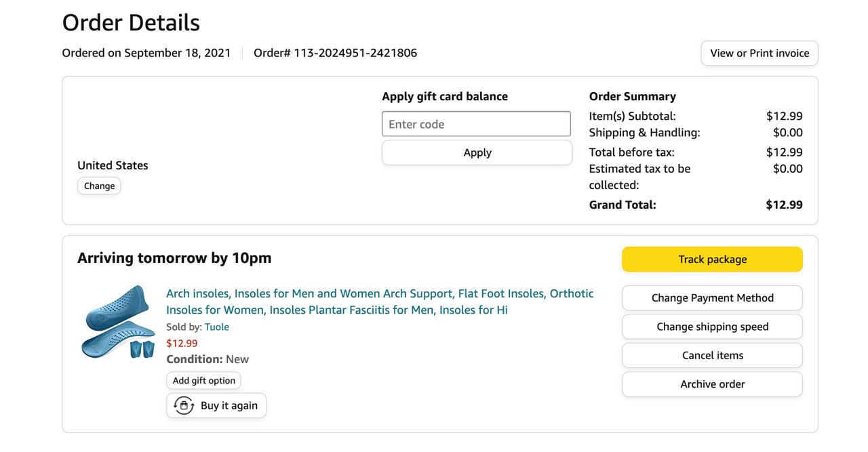Apply the gift card code
Screen dimensions: 868x452
coord(477,152)
